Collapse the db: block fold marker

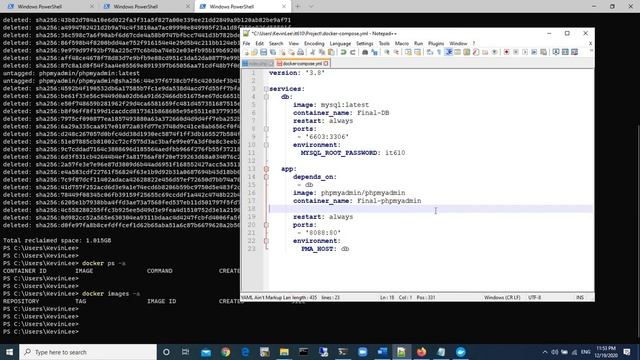pos(266,97)
